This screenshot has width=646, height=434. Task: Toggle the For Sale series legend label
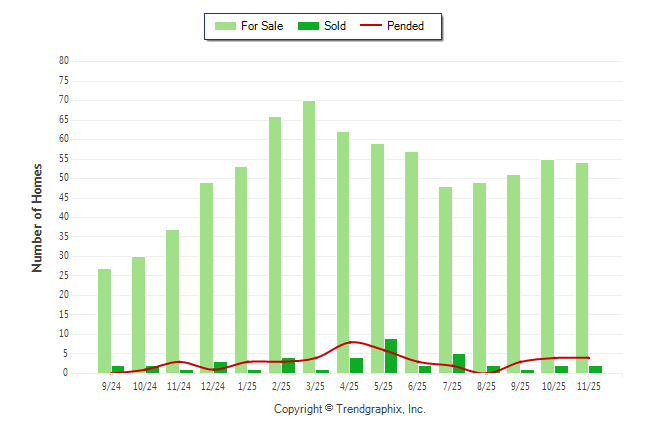pos(262,26)
